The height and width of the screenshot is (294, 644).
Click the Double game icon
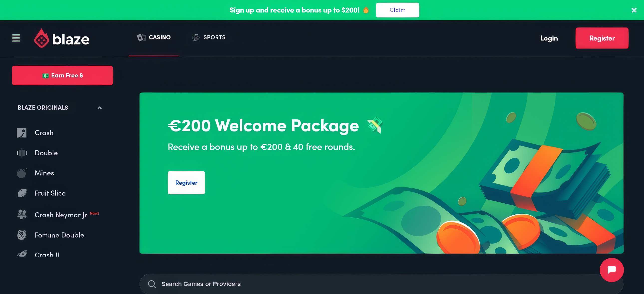[22, 153]
